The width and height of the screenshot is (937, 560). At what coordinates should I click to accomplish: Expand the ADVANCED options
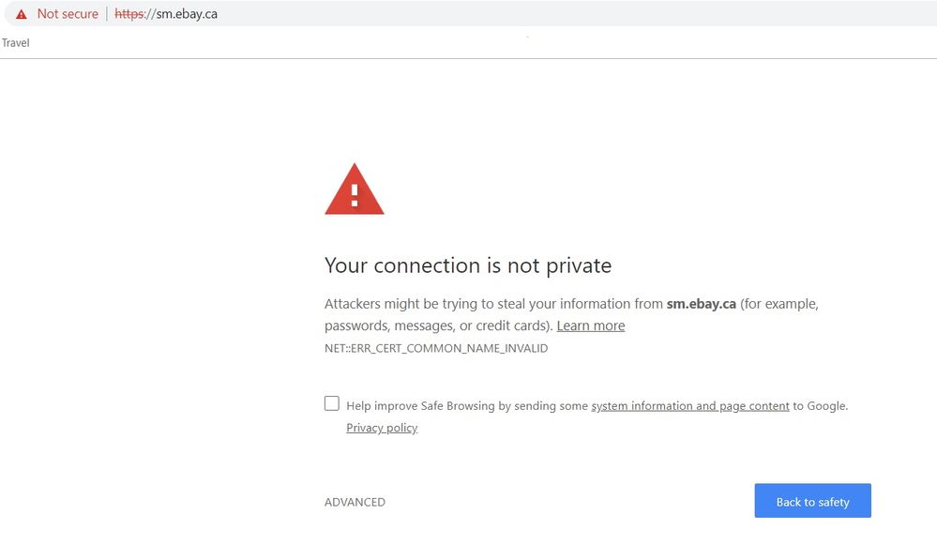click(355, 502)
